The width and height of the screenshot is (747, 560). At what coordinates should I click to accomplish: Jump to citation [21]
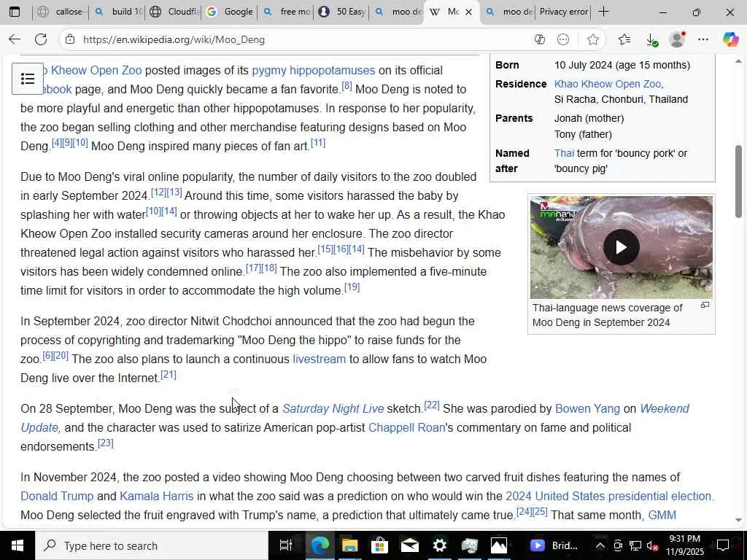(169, 374)
